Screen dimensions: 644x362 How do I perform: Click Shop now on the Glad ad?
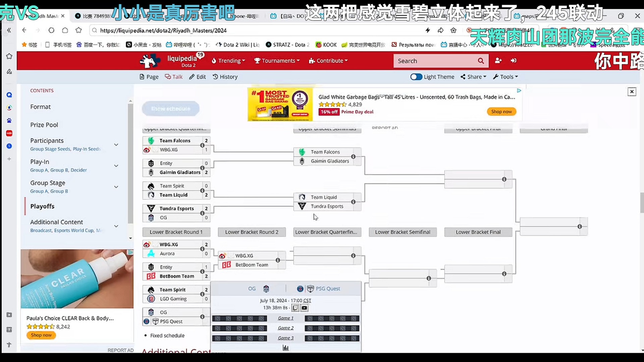501,112
